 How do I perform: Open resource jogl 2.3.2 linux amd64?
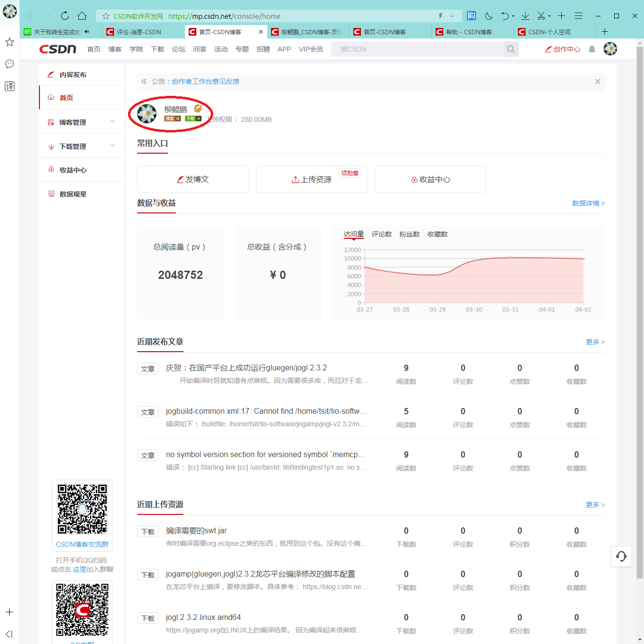click(203, 618)
